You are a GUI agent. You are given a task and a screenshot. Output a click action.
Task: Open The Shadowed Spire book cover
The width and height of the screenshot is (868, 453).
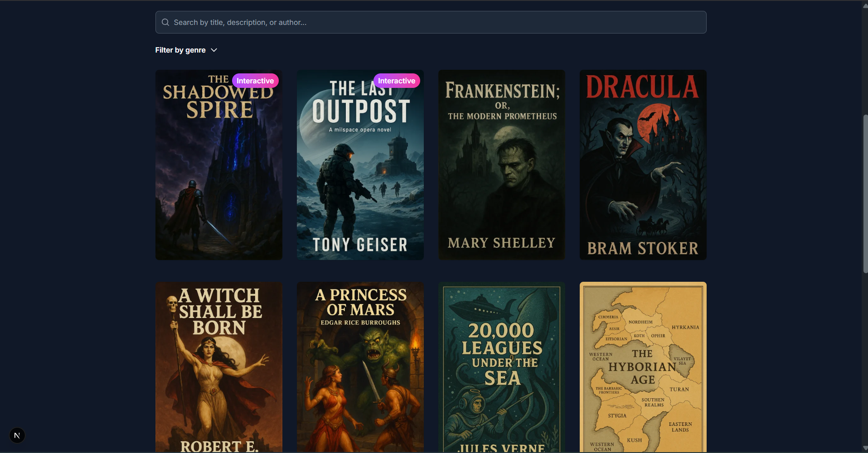(x=218, y=164)
